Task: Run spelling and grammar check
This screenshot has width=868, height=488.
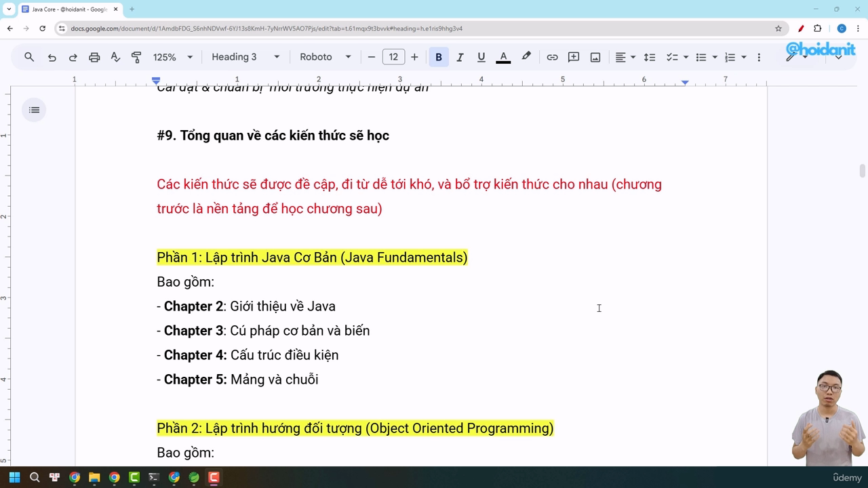Action: [115, 57]
